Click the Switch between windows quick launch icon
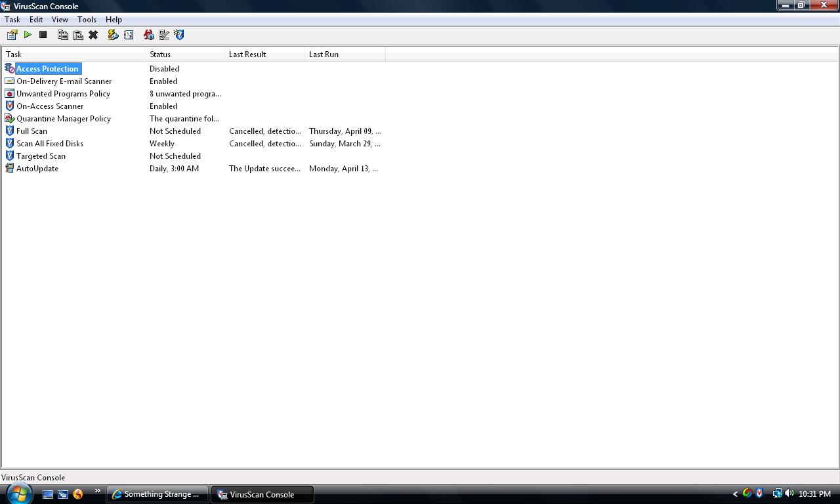 click(x=63, y=494)
